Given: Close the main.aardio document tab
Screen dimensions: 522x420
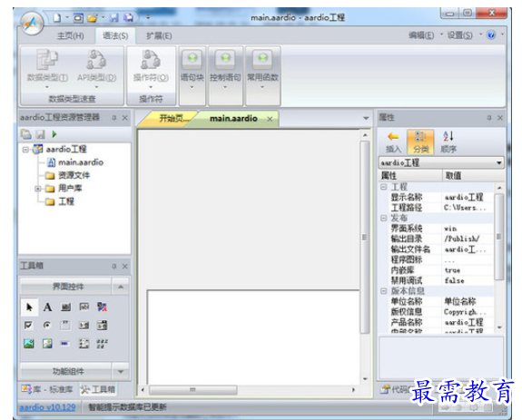Looking at the screenshot, I should (270, 119).
